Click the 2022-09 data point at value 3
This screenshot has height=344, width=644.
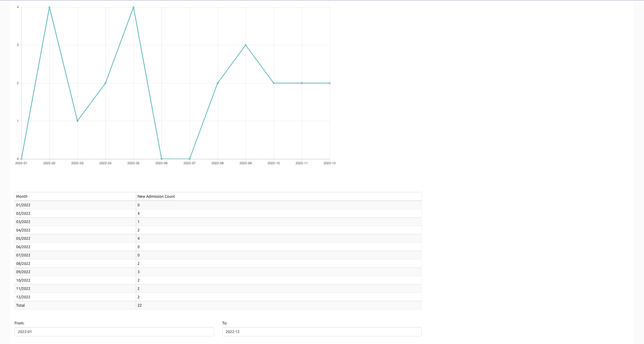(245, 45)
